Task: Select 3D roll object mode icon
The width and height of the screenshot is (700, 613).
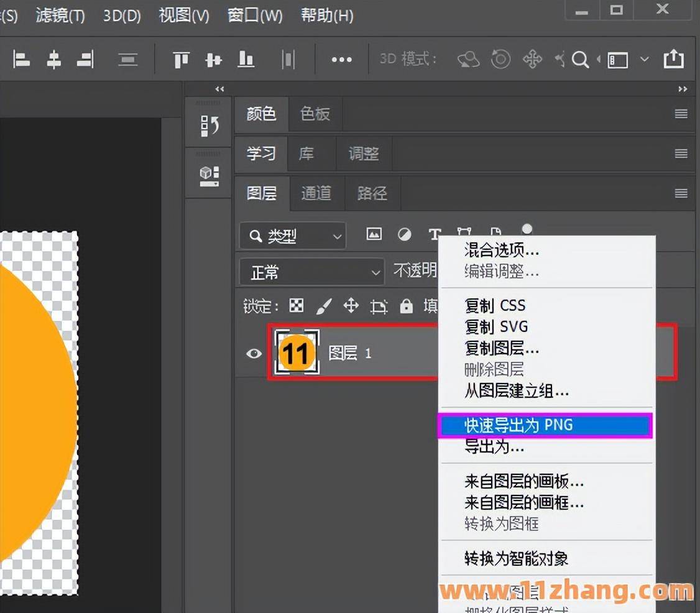Action: [x=500, y=59]
